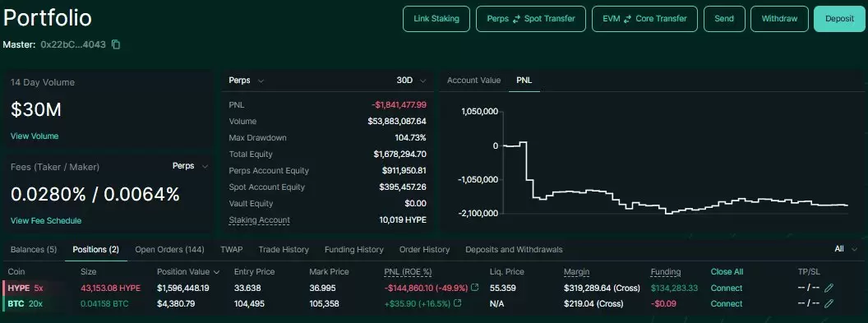Screen dimensions: 868x323
Task: Open the Open Orders (144) tab
Action: (x=169, y=249)
